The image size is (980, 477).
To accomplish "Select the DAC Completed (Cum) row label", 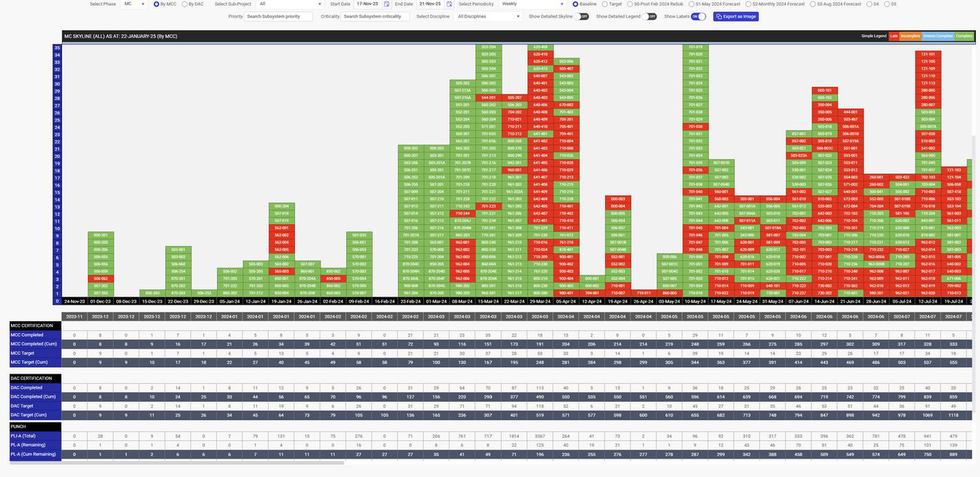I will [x=35, y=397].
